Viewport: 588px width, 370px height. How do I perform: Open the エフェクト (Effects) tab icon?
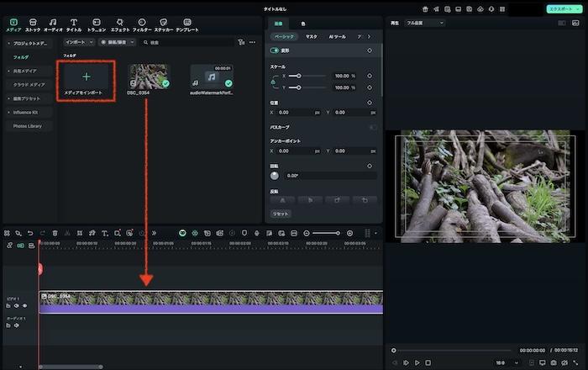coord(120,23)
